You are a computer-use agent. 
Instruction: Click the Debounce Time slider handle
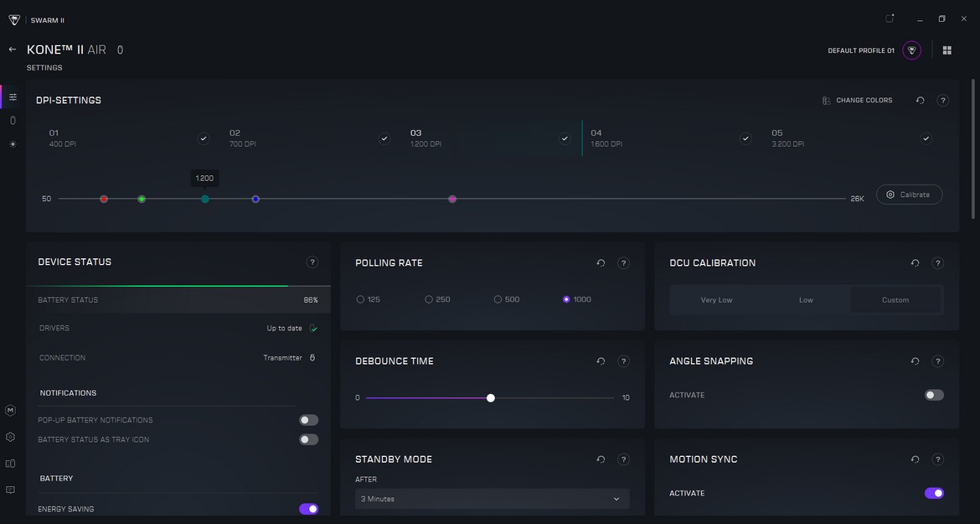click(491, 398)
